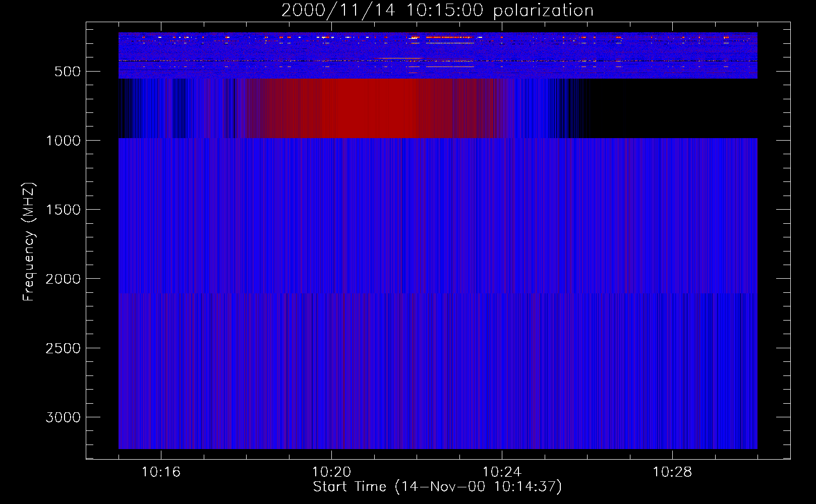Click the 3000 frequency tick label

[x=63, y=417]
